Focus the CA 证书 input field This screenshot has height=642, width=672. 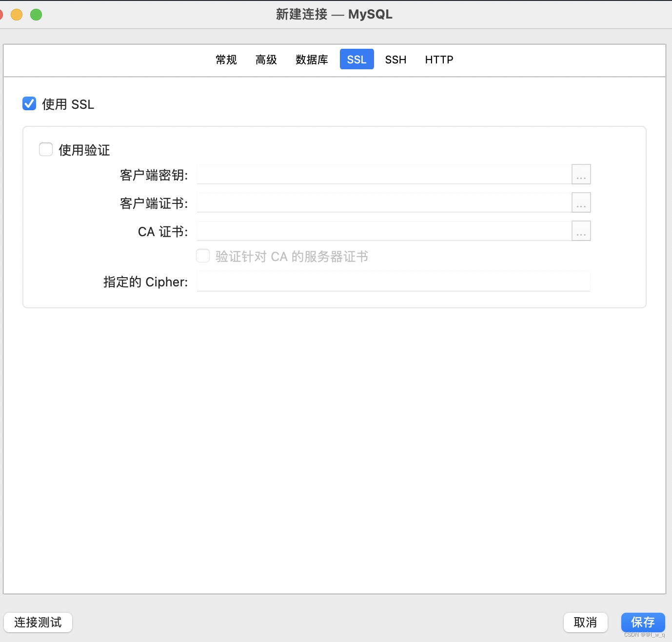384,231
